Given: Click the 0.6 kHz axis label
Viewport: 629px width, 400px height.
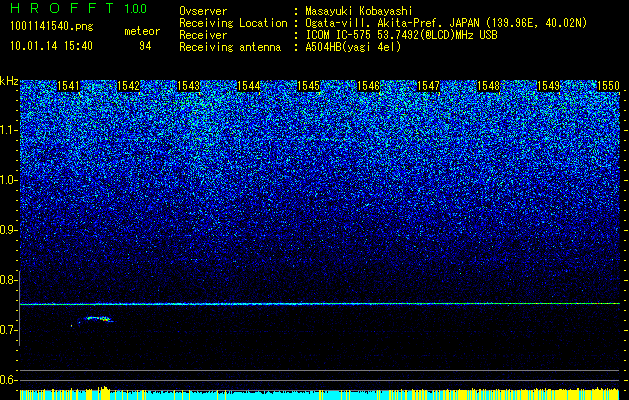Looking at the screenshot, I should tap(8, 380).
